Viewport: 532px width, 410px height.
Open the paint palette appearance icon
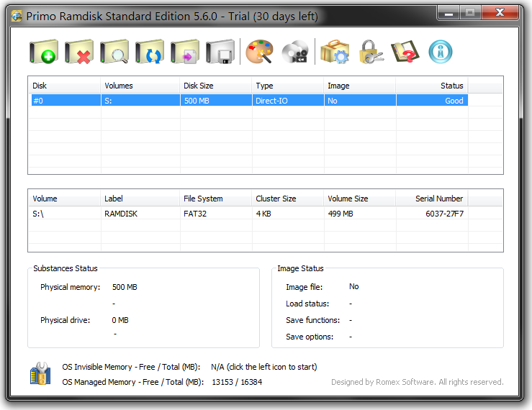(x=260, y=52)
